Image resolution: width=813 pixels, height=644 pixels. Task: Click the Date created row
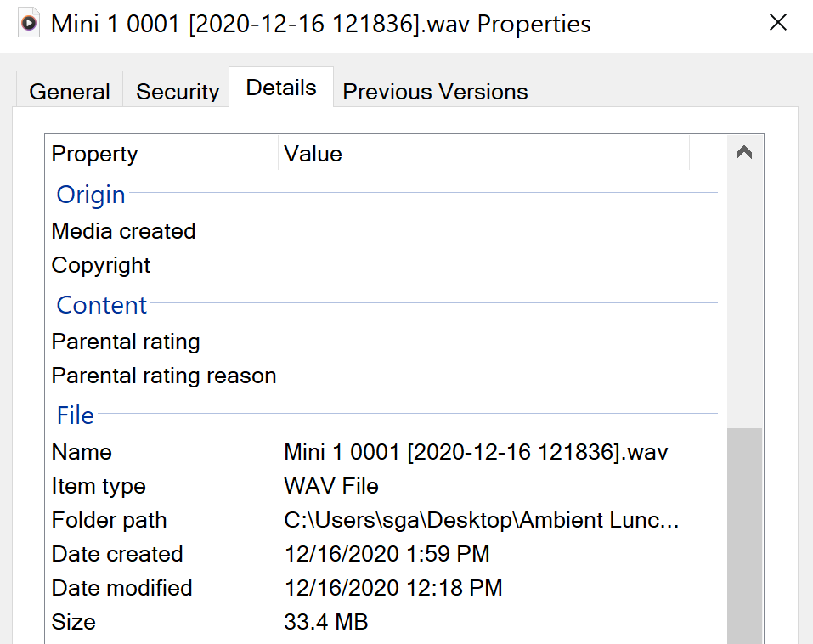point(117,554)
